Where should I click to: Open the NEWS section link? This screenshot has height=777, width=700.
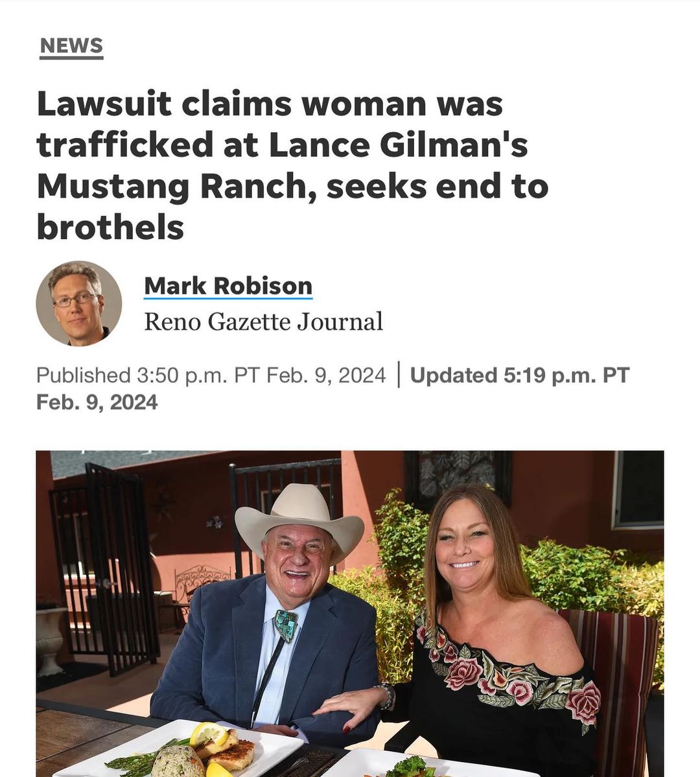71,45
